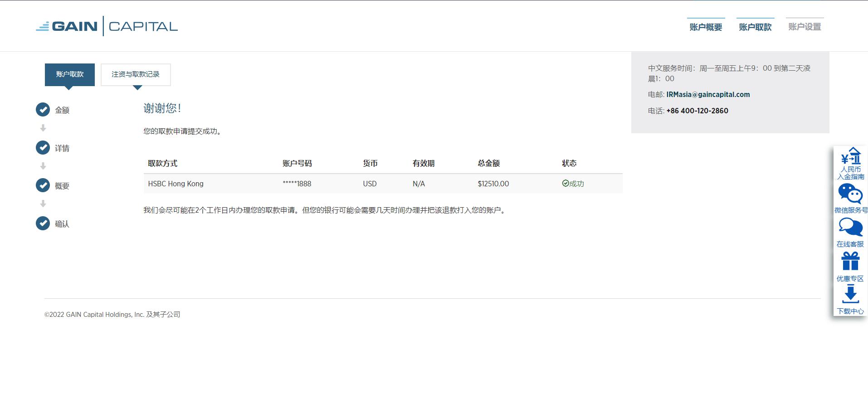Open the download center icon
Screen dimensions: 868x398
click(x=850, y=299)
